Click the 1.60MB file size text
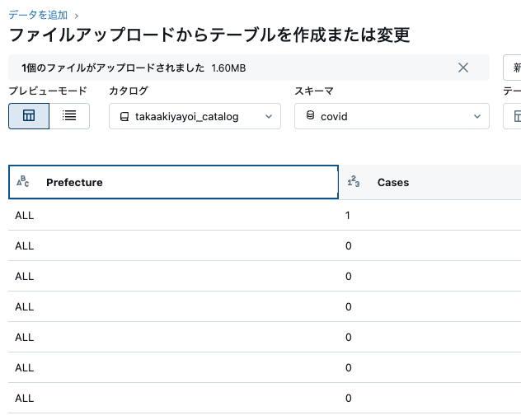This screenshot has width=521, height=420. point(228,68)
